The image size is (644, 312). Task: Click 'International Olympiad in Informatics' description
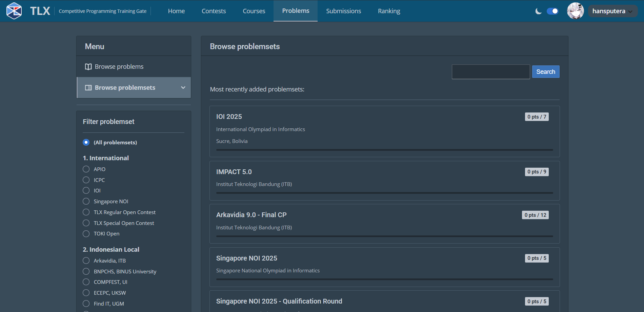(261, 129)
